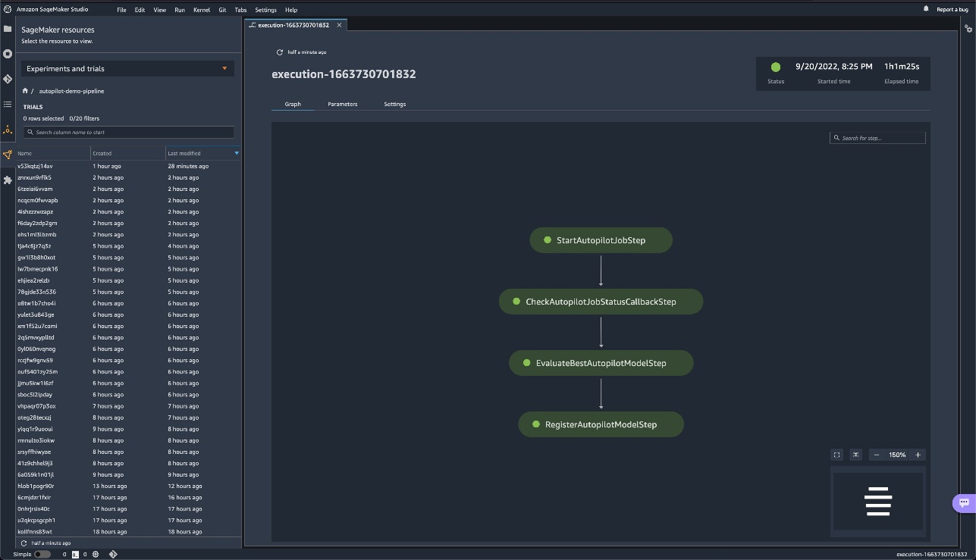The height and width of the screenshot is (560, 976).
Task: Select the Graph tab
Action: click(x=293, y=104)
